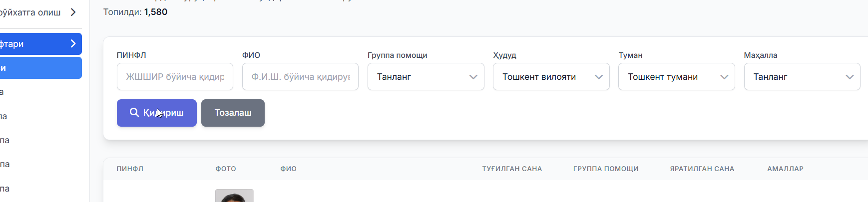
Task: Click the person photo thumbnail in table
Action: [234, 196]
